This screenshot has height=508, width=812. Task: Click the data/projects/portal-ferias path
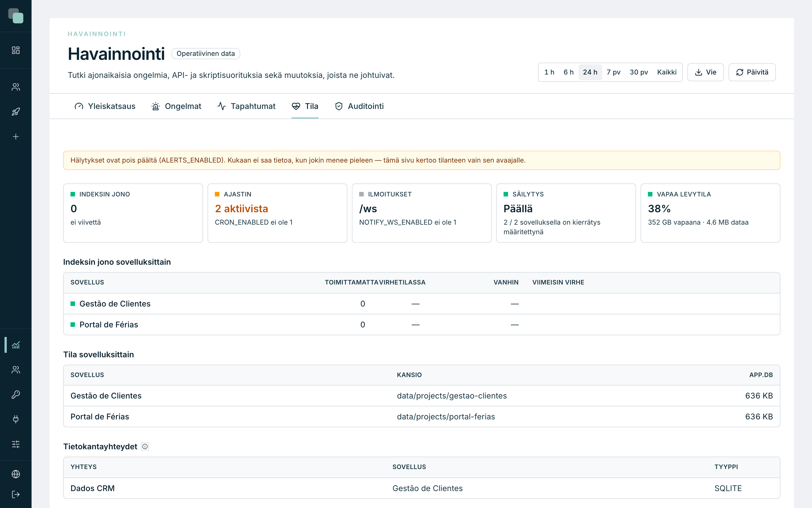click(x=445, y=417)
